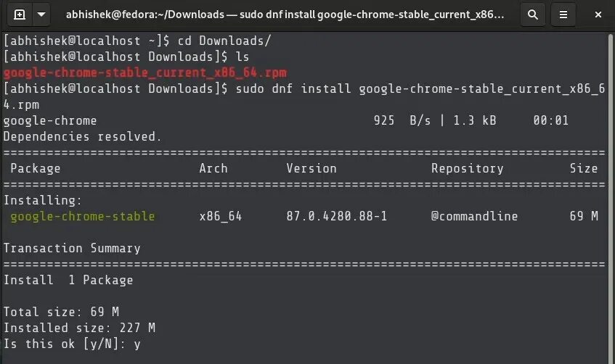Click the vertical scrollbar on the right
615x364 pixels.
click(611, 199)
